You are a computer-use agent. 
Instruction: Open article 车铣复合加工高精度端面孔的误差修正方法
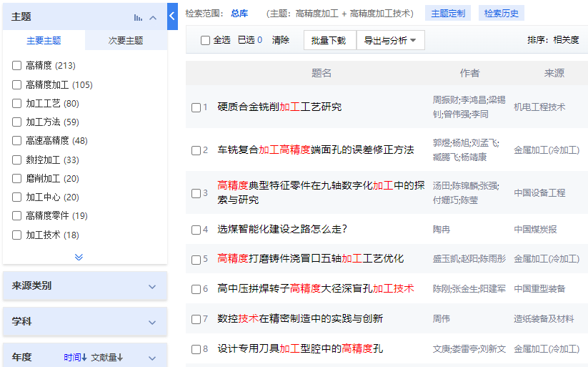[316, 150]
